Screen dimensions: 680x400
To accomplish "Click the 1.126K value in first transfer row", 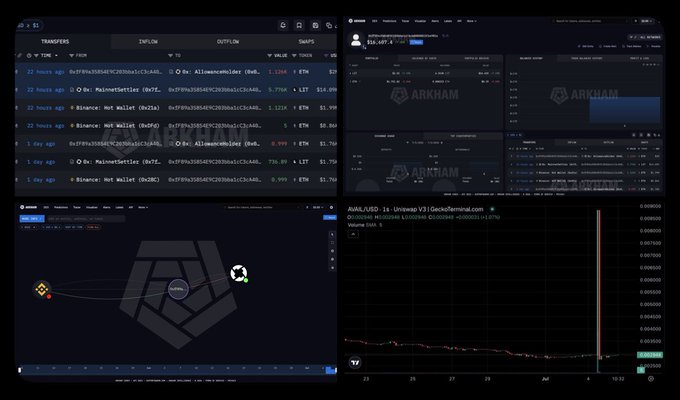I will pos(278,72).
